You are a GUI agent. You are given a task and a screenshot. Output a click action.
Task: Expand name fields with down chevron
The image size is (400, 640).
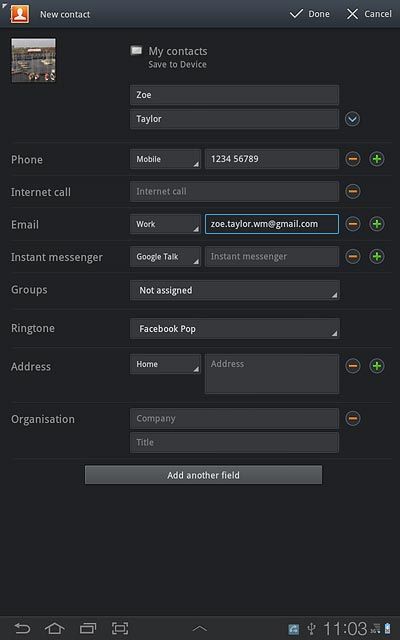click(x=352, y=119)
